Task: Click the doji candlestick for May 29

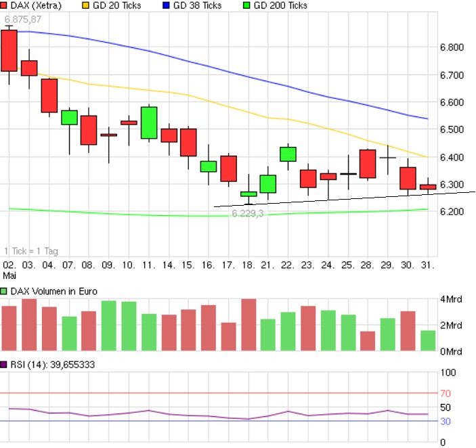Action: pyautogui.click(x=388, y=158)
